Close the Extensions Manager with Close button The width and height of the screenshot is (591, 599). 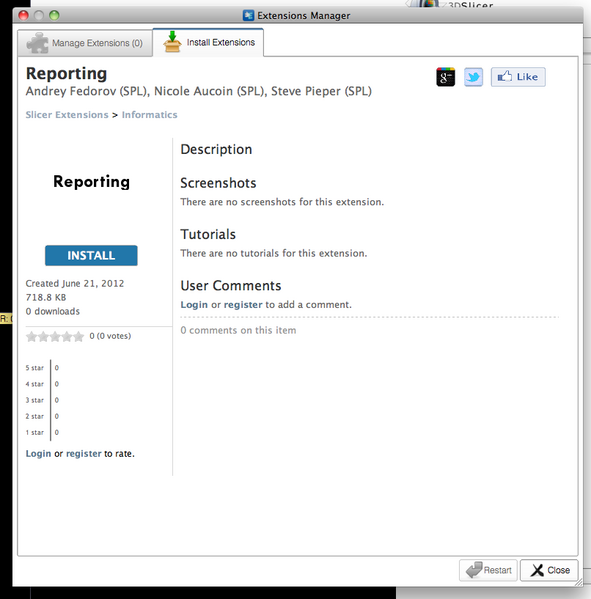click(549, 570)
